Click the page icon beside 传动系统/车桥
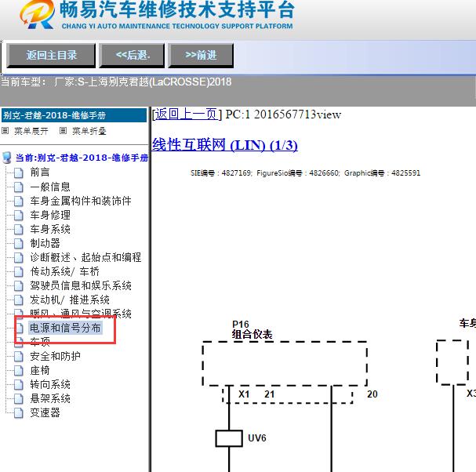 [x=19, y=271]
